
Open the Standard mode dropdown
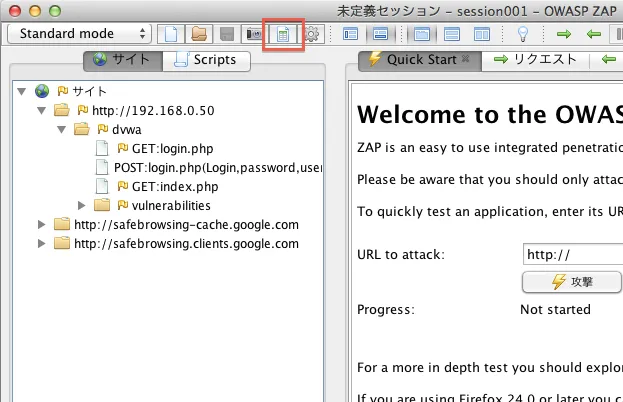79,34
